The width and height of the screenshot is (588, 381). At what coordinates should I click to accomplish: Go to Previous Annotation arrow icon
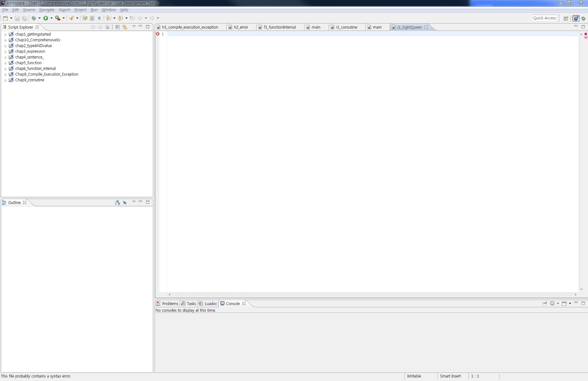(x=120, y=18)
